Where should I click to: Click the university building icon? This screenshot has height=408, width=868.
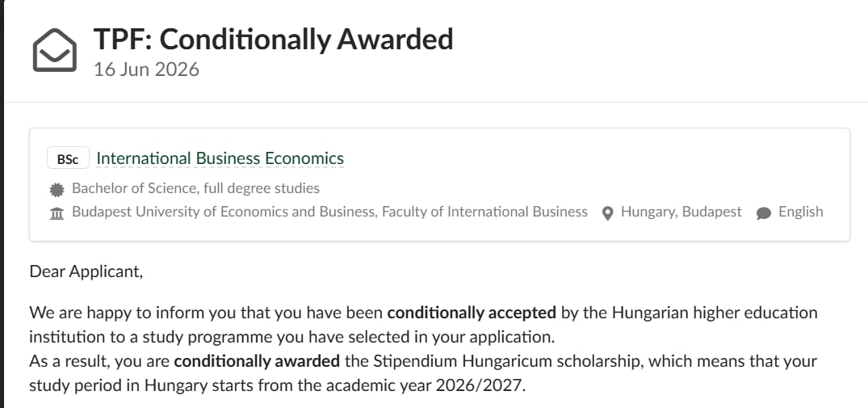(x=57, y=213)
